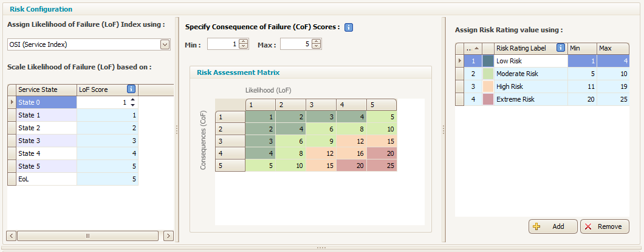
Task: Click the Low Risk color swatch
Action: pyautogui.click(x=488, y=61)
